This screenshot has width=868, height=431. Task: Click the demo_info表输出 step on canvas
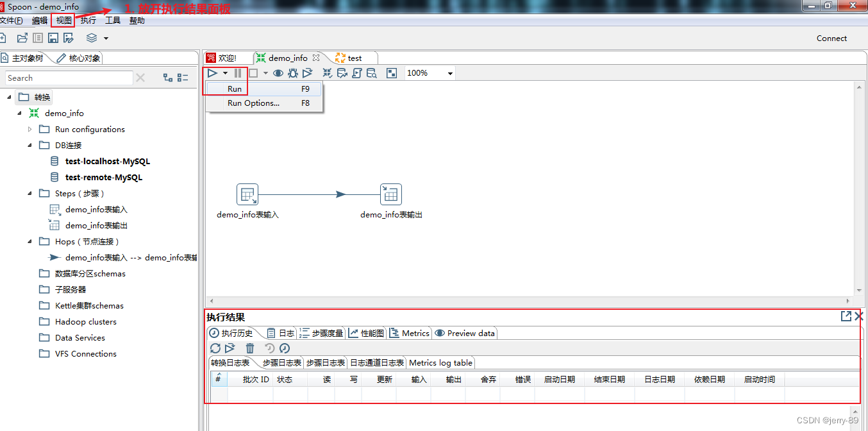(x=391, y=194)
